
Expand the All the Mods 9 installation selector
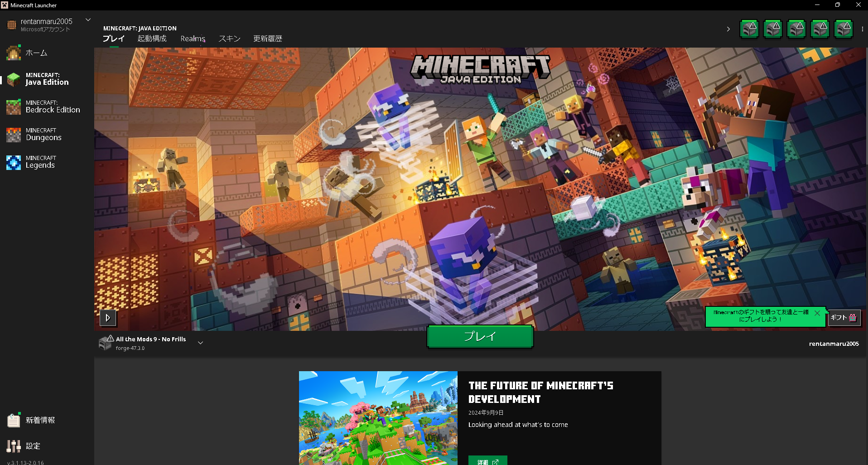tap(200, 343)
